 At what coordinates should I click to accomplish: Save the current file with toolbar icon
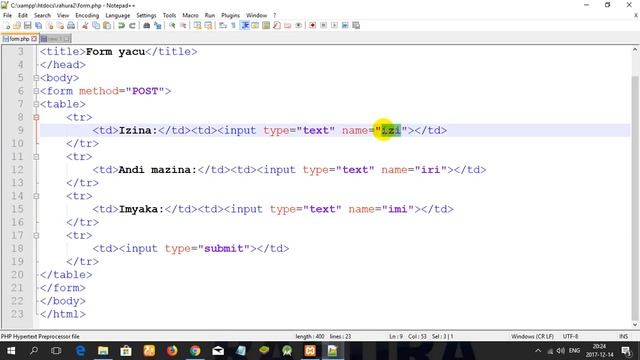(x=27, y=25)
